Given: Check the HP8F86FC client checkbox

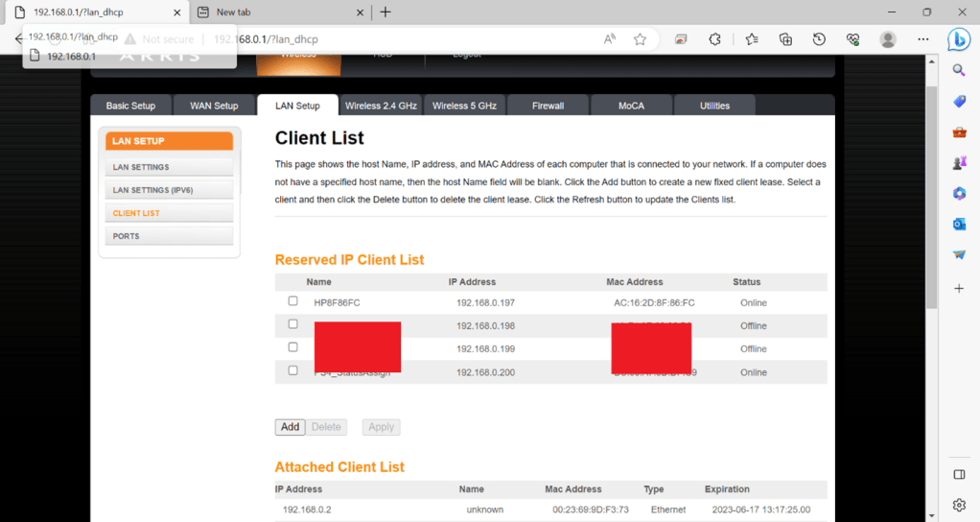Looking at the screenshot, I should [293, 301].
